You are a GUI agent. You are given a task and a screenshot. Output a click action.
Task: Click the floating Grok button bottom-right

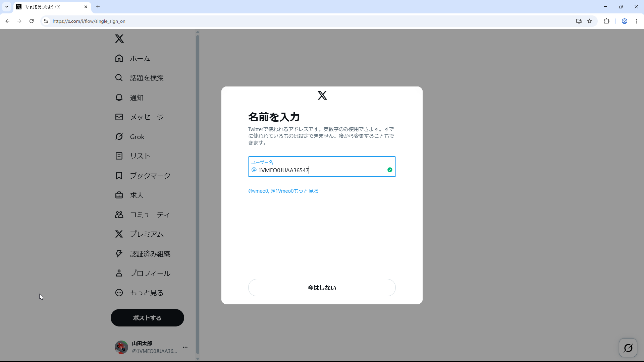point(628,348)
